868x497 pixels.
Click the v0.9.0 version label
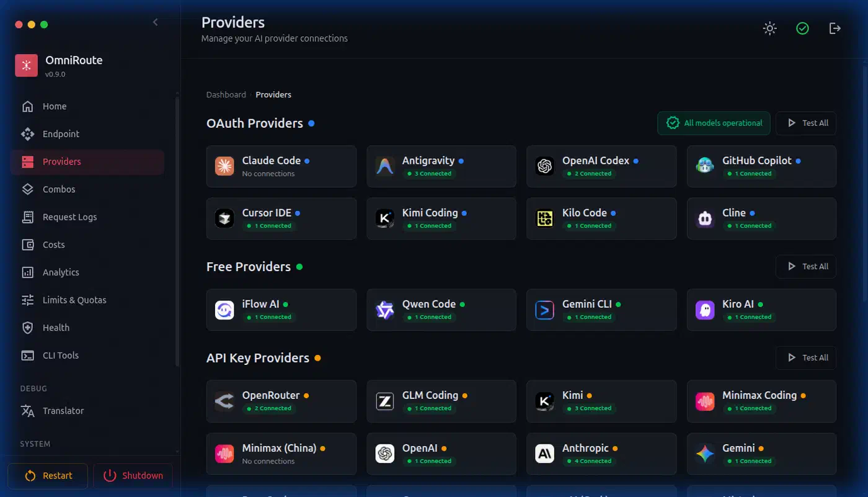click(55, 74)
